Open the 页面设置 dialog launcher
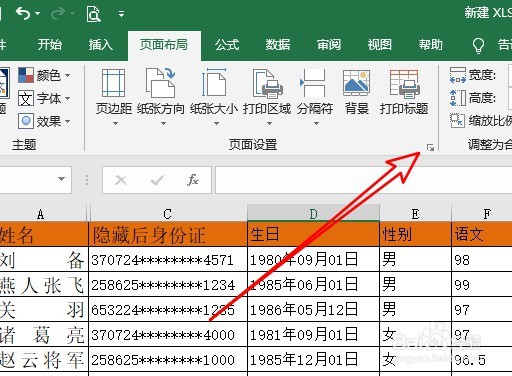 (430, 148)
